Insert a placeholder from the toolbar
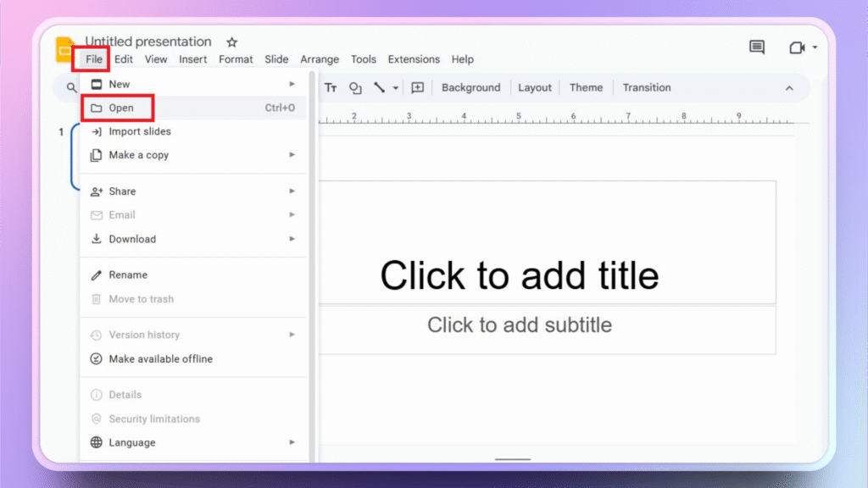This screenshot has width=868, height=488. tap(417, 87)
